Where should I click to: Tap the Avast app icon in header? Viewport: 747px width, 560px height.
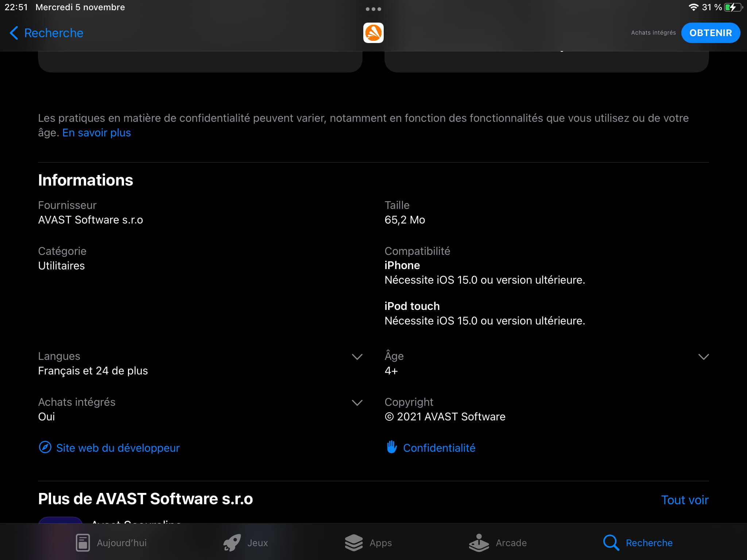373,33
